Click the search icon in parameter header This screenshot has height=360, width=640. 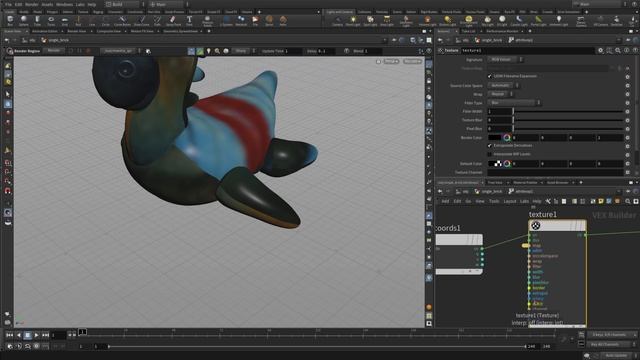coord(618,51)
